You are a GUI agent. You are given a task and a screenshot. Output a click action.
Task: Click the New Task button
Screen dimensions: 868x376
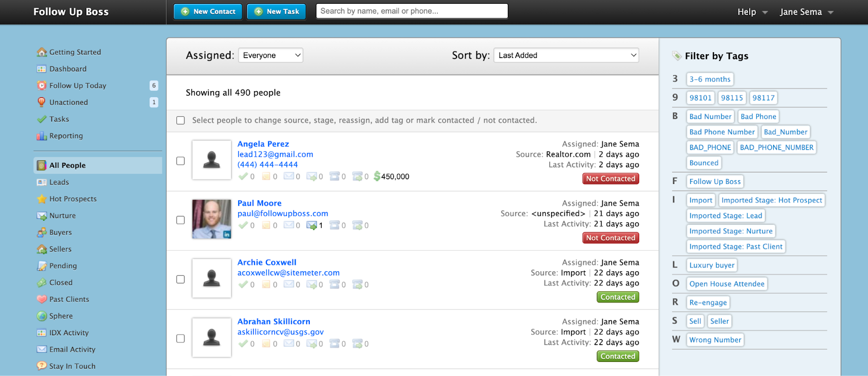click(276, 11)
